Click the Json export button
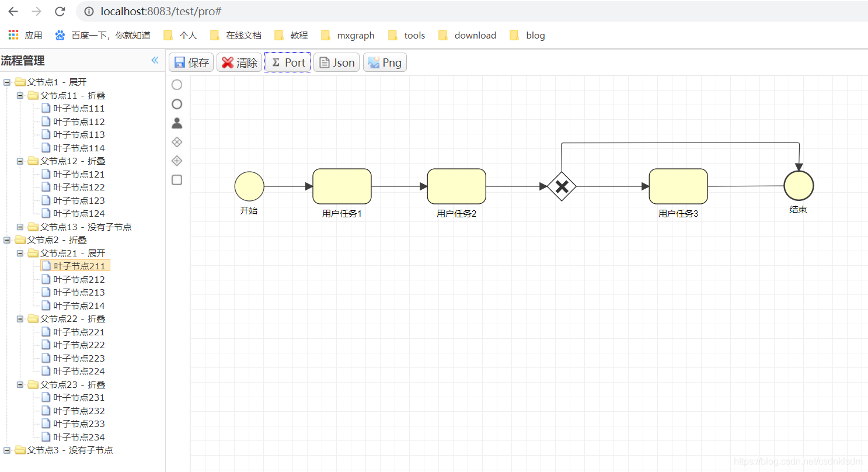This screenshot has width=868, height=472. [336, 63]
